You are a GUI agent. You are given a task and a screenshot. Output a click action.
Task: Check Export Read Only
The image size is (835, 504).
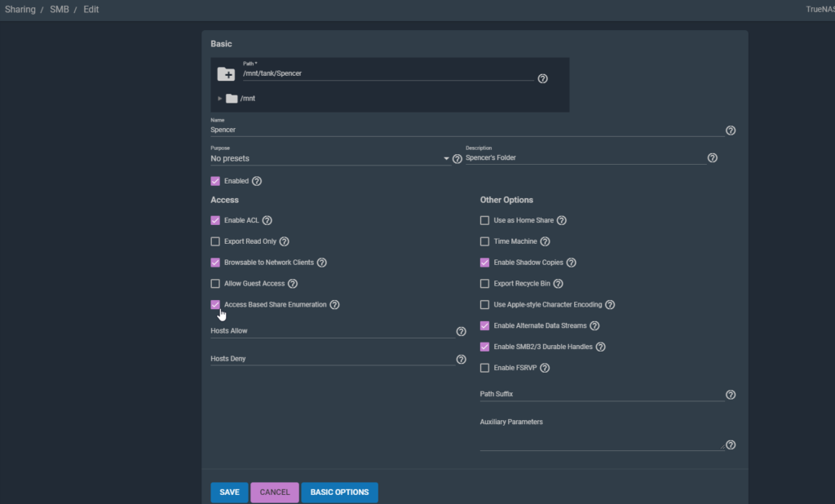coord(215,241)
